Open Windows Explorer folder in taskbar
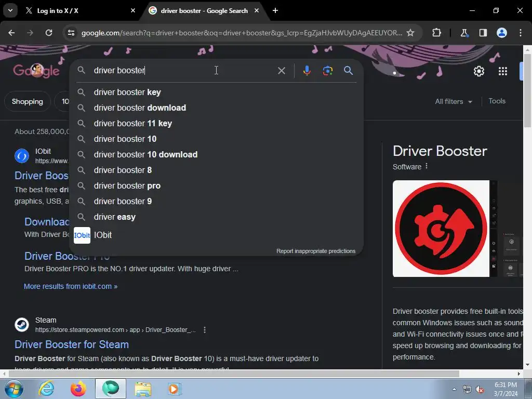Image resolution: width=532 pixels, height=399 pixels. tap(143, 389)
